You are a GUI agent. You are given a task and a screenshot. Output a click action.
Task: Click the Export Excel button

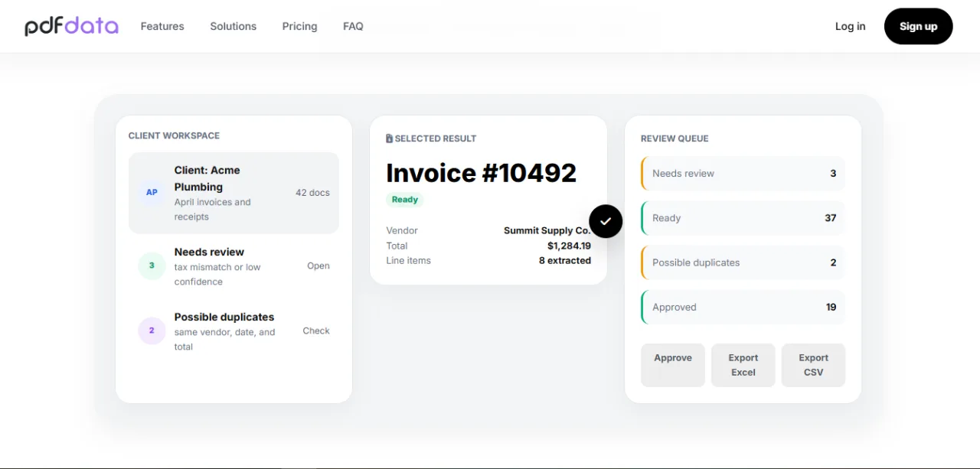tap(743, 365)
